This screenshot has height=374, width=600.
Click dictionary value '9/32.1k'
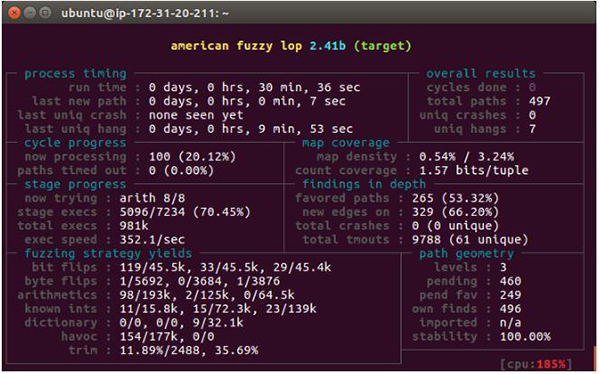218,323
